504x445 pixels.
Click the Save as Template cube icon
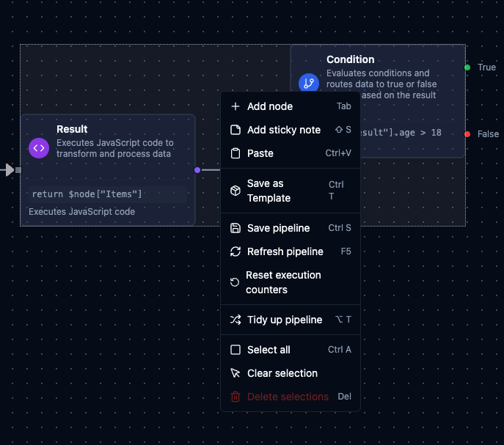[235, 191]
